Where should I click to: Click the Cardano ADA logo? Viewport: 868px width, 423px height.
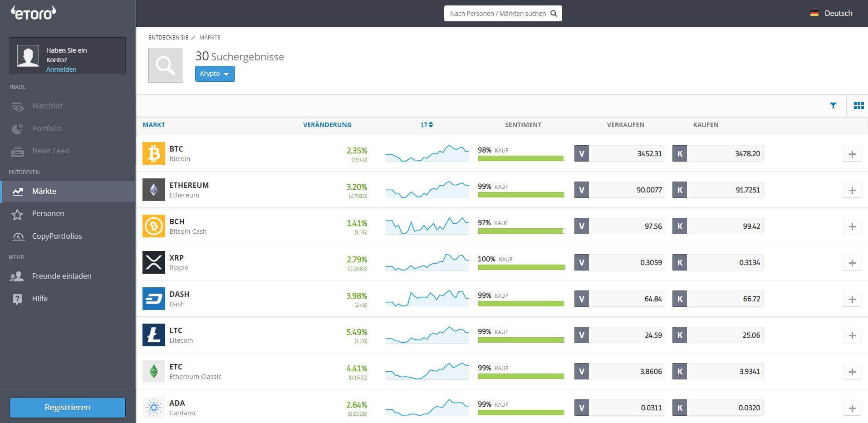point(154,408)
